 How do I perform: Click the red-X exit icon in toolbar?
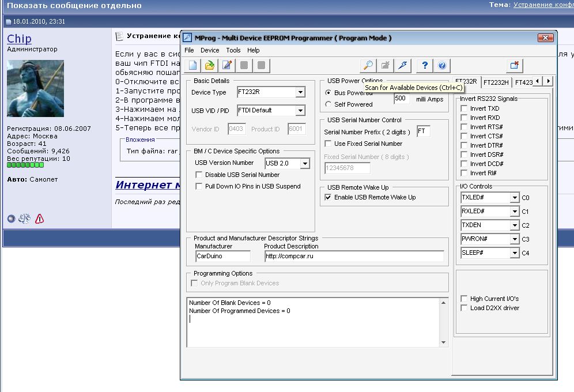514,66
